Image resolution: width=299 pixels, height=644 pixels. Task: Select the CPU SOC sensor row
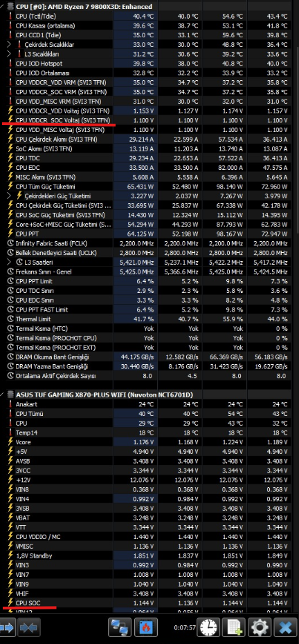149,603
